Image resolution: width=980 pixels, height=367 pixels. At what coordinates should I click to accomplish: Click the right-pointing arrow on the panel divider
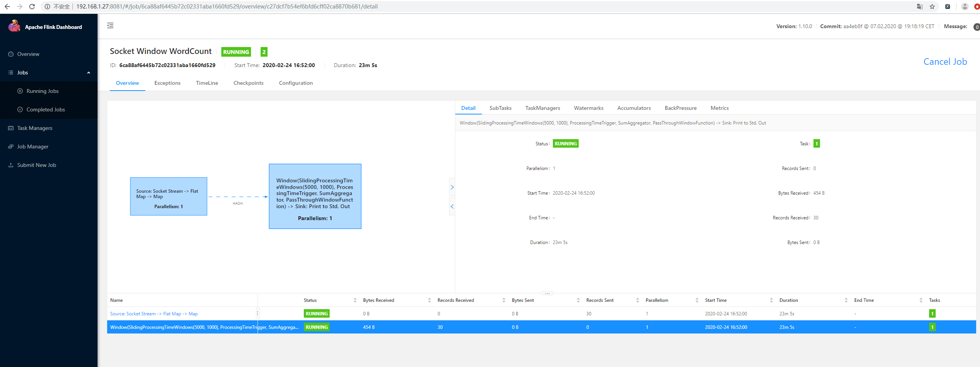[452, 187]
